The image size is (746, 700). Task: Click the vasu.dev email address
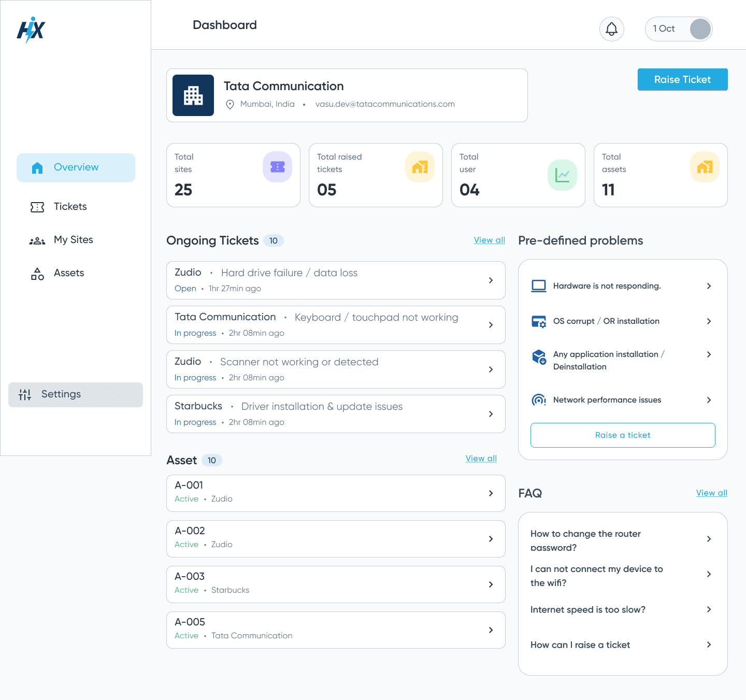tap(385, 104)
